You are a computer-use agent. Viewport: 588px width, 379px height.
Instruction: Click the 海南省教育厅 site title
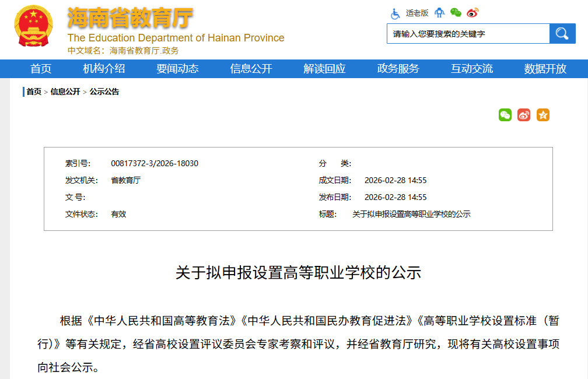[129, 17]
